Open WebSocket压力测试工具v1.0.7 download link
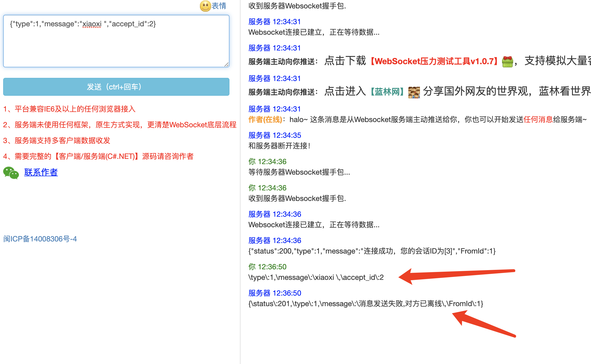Viewport: 591px width, 364px height. pyautogui.click(x=434, y=62)
